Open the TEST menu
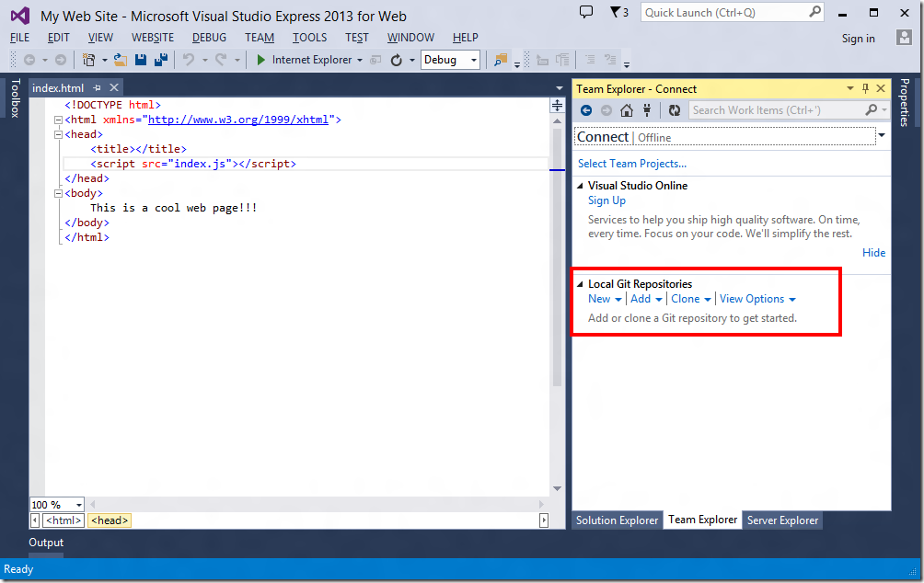The image size is (924, 583). pyautogui.click(x=356, y=38)
